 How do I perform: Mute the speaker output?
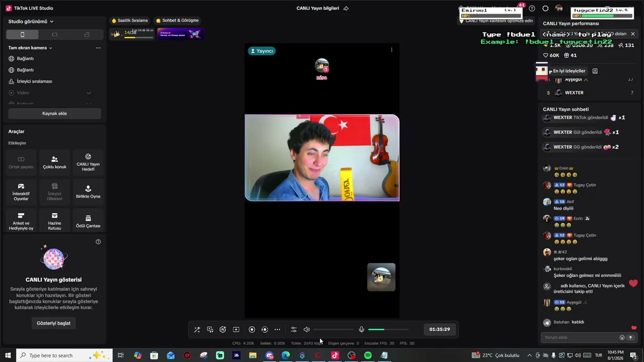(307, 329)
